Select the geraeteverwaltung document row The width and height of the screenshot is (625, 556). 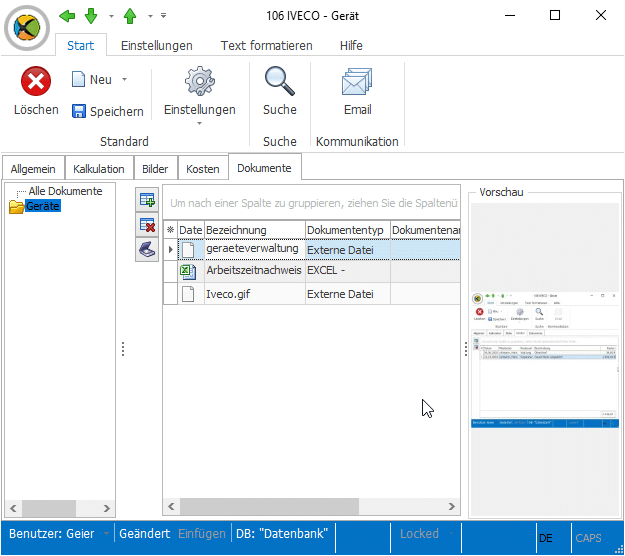coord(312,250)
